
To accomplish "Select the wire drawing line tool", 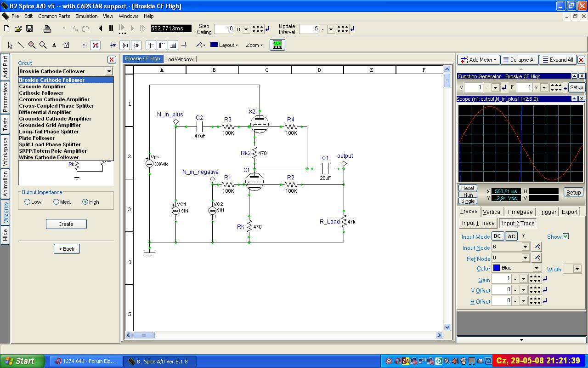I will pos(21,45).
